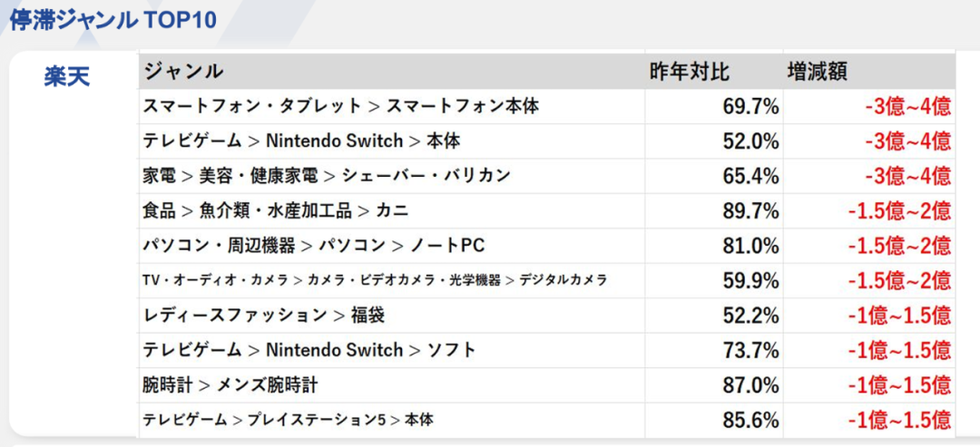Select the シェーバー・バリカン genre cell
This screenshot has height=447, width=980.
pos(327,176)
